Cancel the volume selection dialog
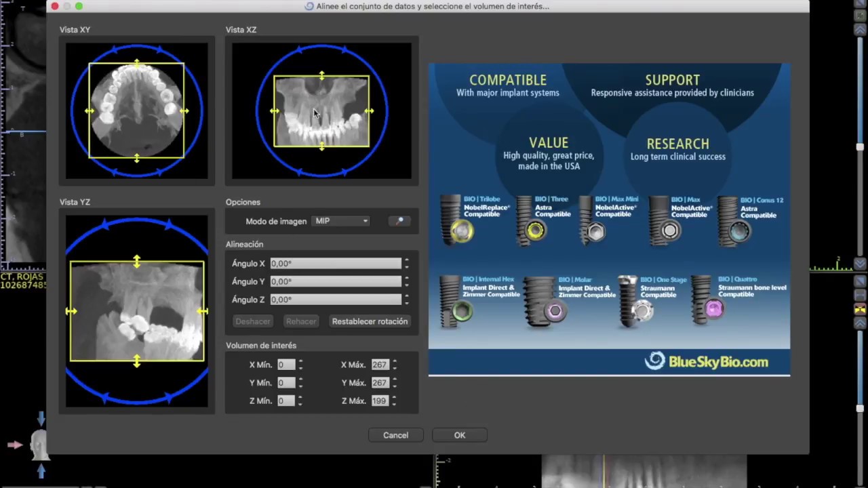This screenshot has height=488, width=868. pos(395,435)
